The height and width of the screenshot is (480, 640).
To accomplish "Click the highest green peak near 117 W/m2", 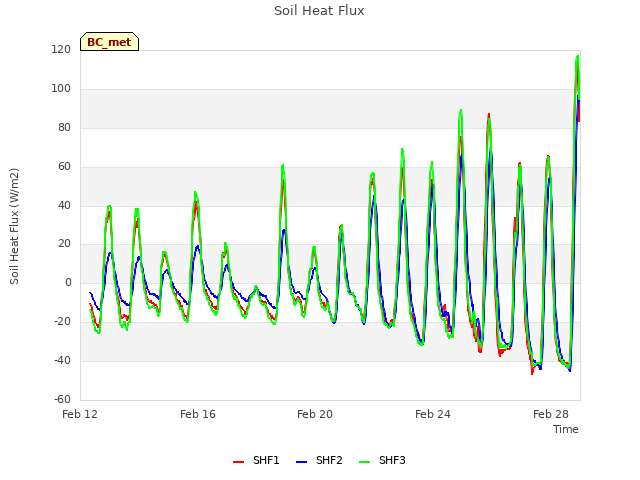I will pos(577,57).
